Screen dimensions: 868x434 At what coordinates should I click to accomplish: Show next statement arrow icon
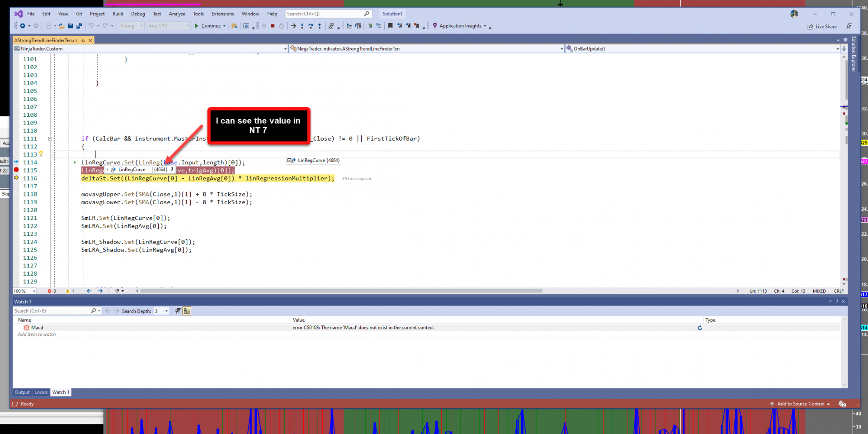[x=293, y=26]
